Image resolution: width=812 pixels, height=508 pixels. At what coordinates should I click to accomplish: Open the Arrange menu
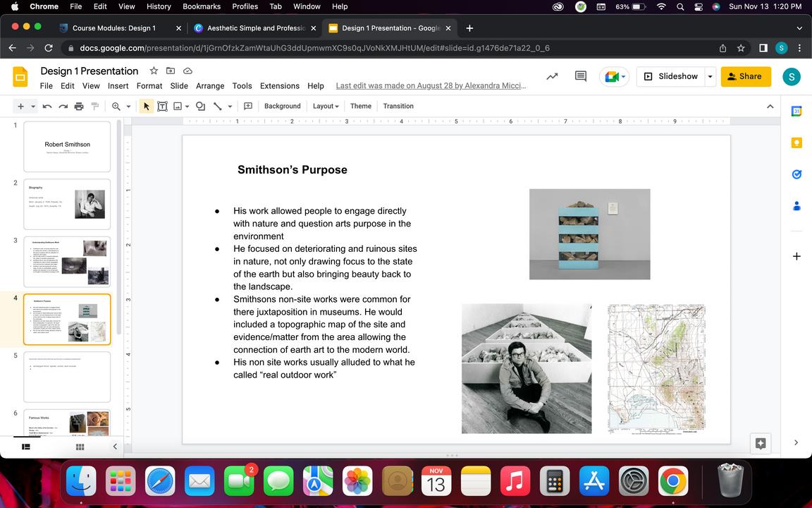pos(209,86)
